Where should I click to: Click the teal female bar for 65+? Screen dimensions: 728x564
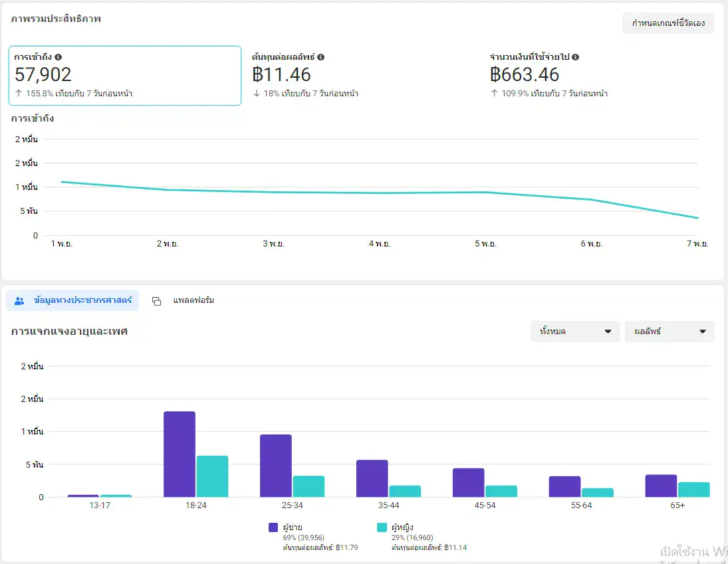[x=693, y=490]
